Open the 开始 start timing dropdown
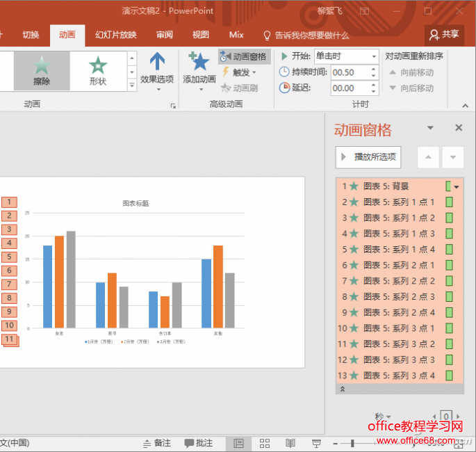This screenshot has width=476, height=452. click(x=374, y=56)
